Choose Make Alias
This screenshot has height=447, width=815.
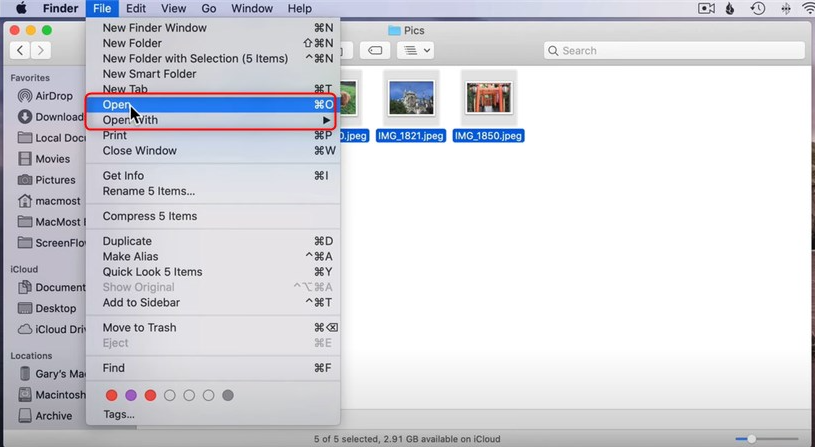pos(213,257)
